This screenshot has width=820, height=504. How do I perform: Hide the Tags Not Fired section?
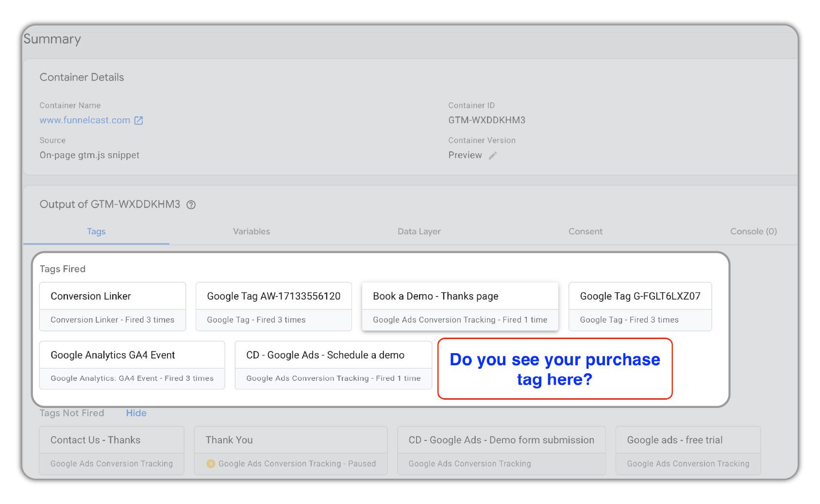[x=136, y=413]
